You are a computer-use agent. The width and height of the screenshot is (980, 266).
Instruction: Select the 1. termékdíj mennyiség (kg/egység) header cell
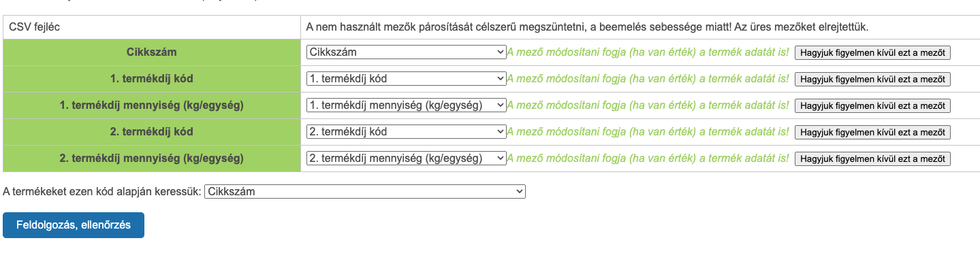click(152, 105)
